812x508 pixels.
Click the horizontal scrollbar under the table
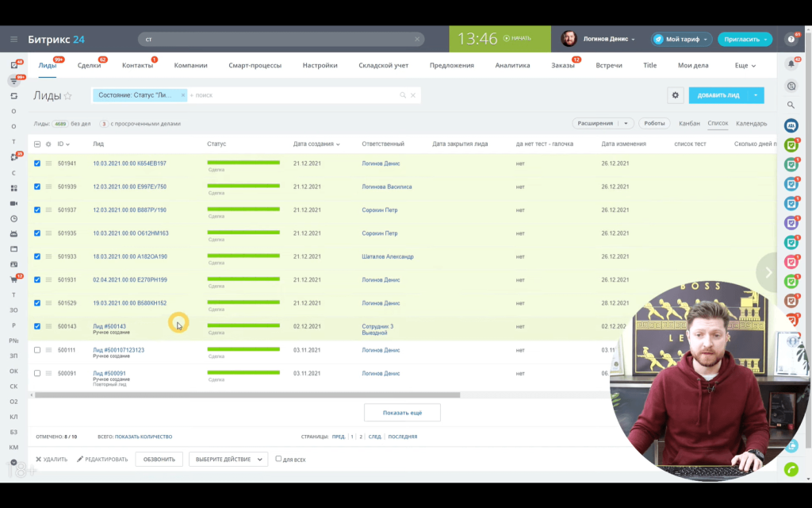coord(247,395)
